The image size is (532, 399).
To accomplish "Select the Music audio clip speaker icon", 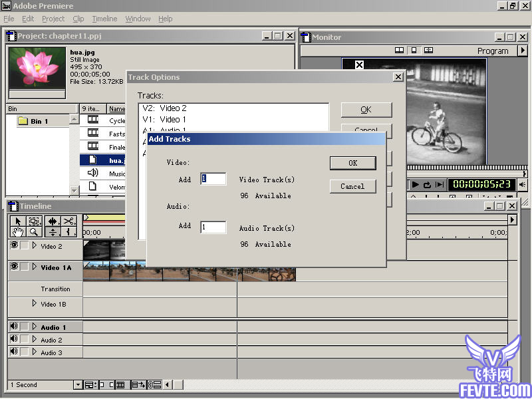I will tap(93, 173).
